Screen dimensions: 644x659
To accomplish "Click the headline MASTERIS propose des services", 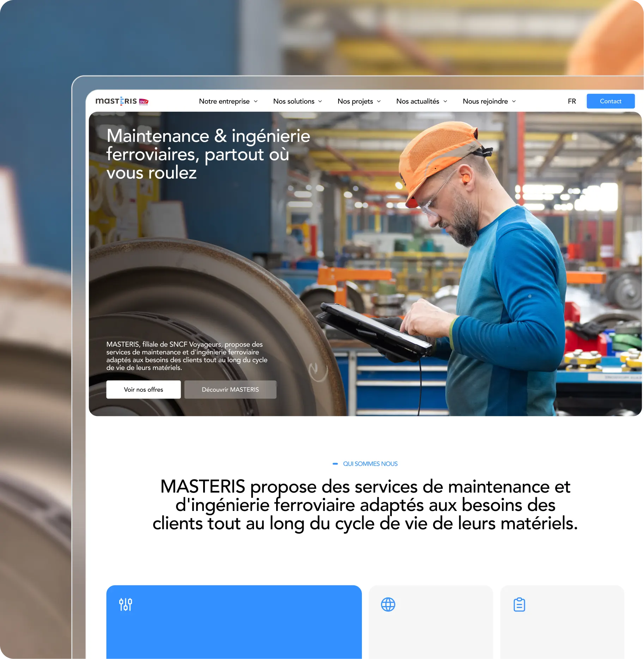I will 365,505.
